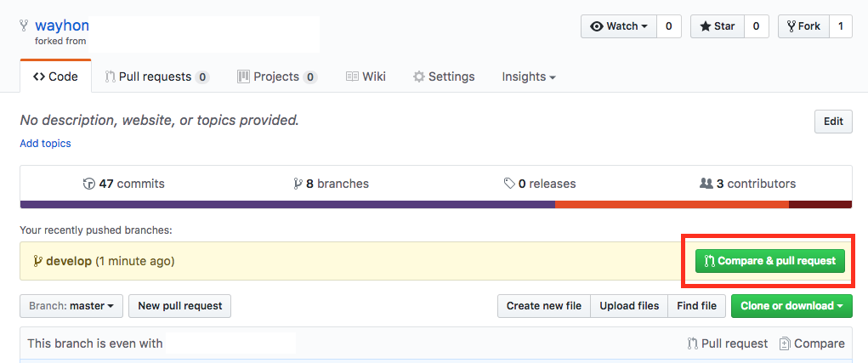Open the Projects tab

coord(277,77)
